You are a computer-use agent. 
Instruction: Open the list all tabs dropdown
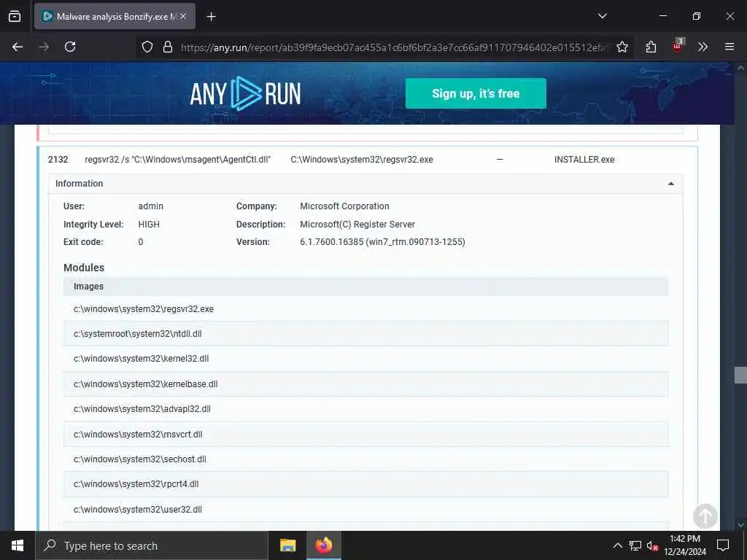602,16
